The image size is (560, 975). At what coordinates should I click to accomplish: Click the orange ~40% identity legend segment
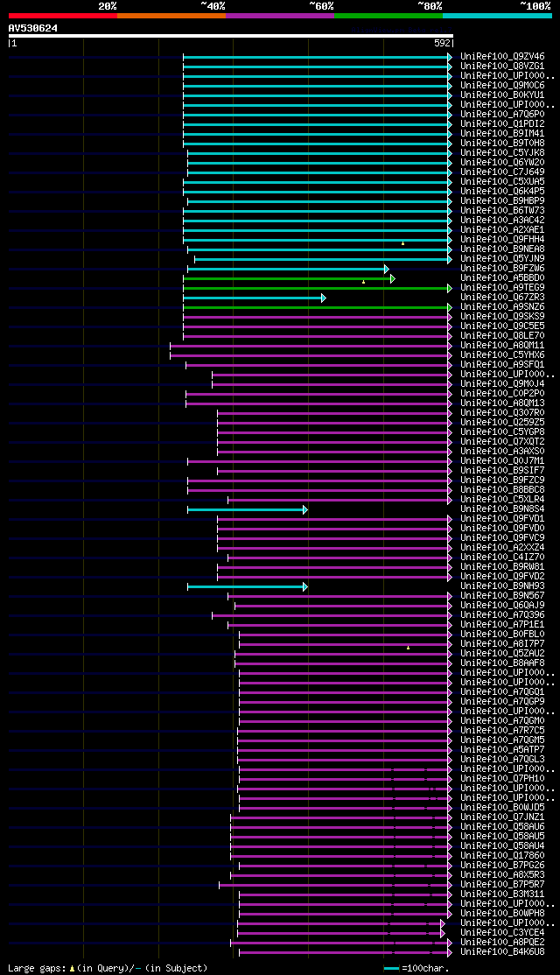pos(171,16)
